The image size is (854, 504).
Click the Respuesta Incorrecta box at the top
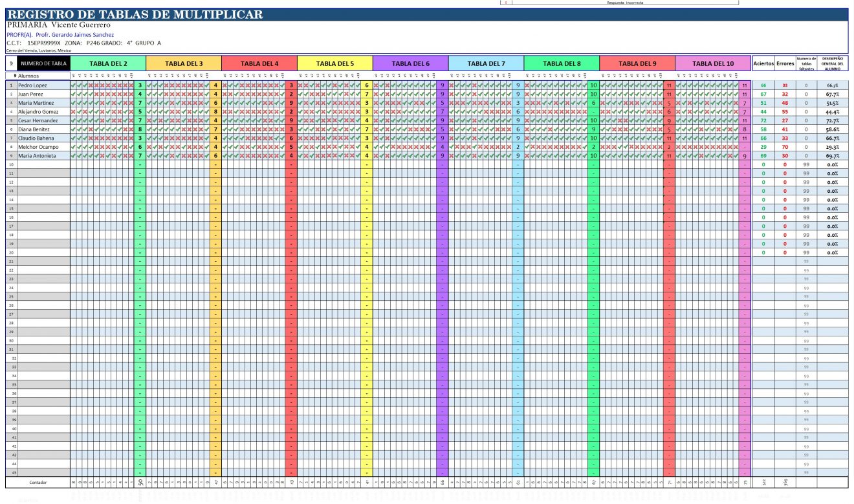click(647, 2)
